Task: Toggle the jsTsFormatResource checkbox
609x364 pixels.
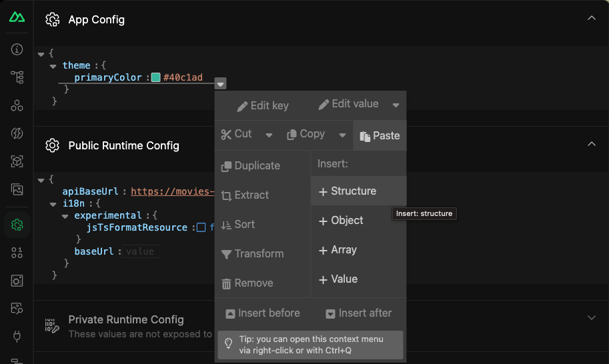Action: click(x=201, y=228)
